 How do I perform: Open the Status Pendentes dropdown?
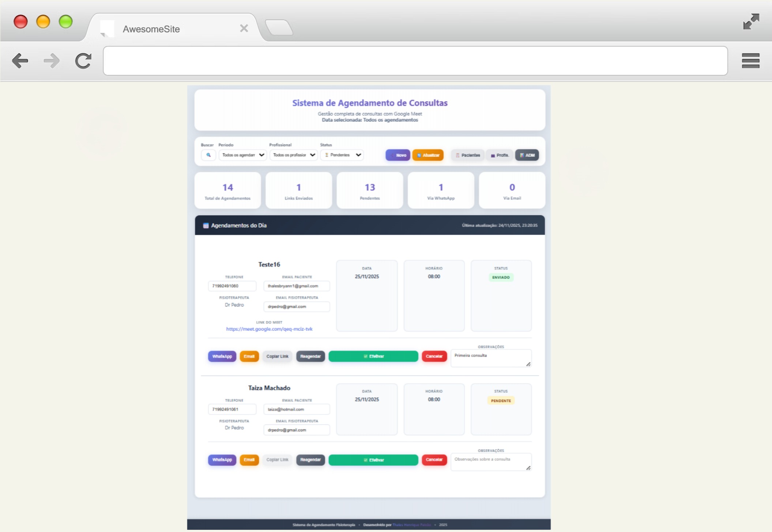342,155
